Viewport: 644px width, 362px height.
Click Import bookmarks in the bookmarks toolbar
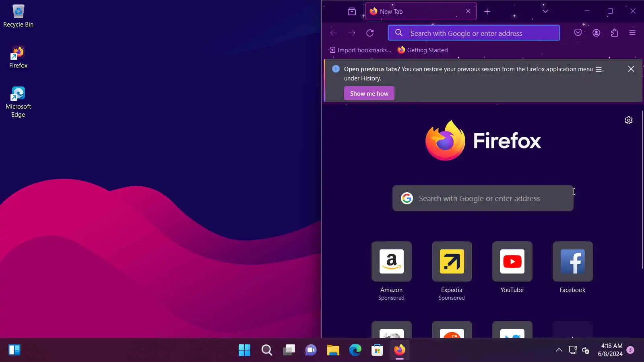click(x=359, y=50)
